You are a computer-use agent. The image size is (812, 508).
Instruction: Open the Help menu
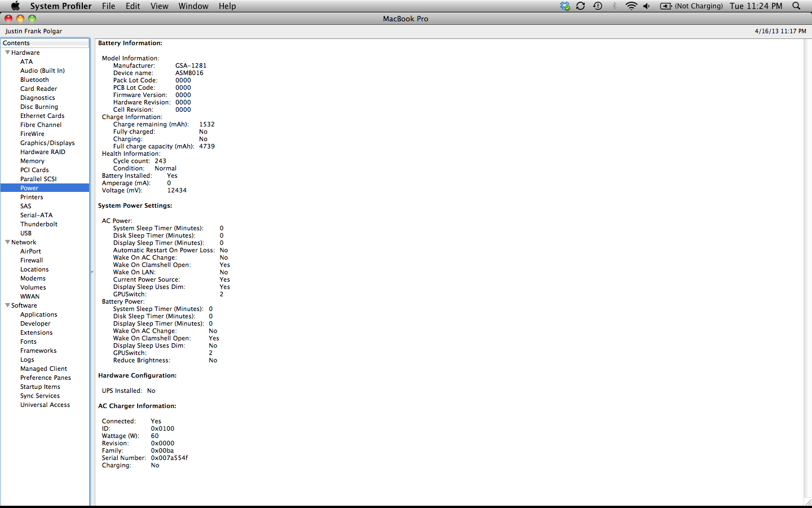[x=227, y=6]
